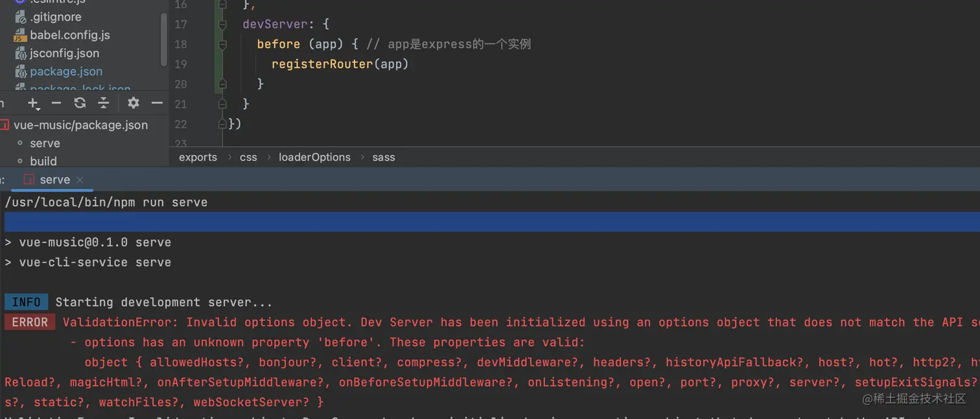
Task: Click '/usr/local/bin/npm run serve' console line
Action: 106,202
